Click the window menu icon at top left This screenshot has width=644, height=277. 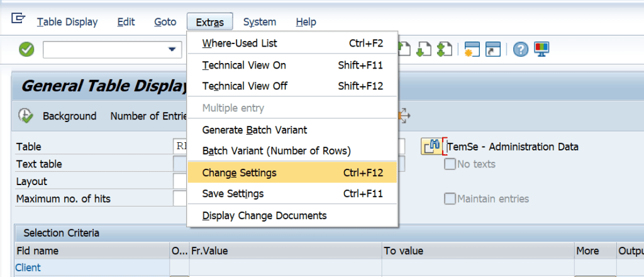click(18, 19)
